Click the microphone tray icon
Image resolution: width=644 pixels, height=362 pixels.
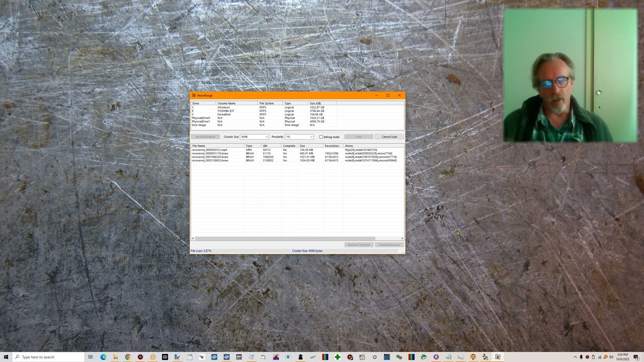(x=581, y=357)
